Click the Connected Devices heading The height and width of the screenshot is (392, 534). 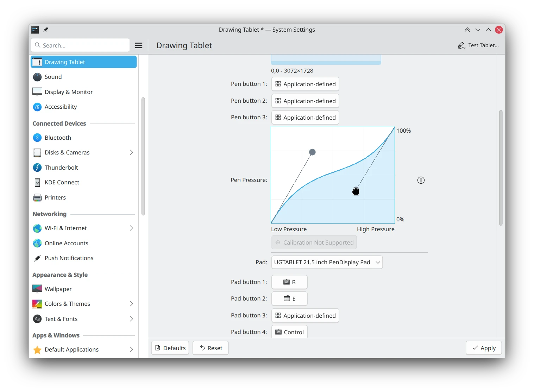pyautogui.click(x=59, y=124)
